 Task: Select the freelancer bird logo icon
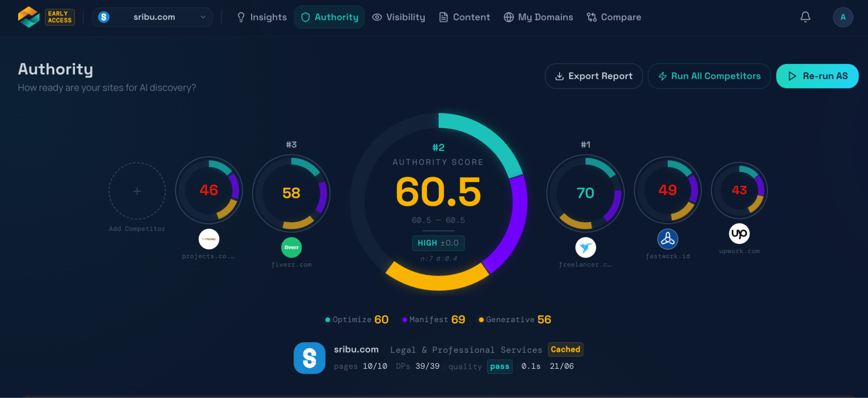click(586, 248)
